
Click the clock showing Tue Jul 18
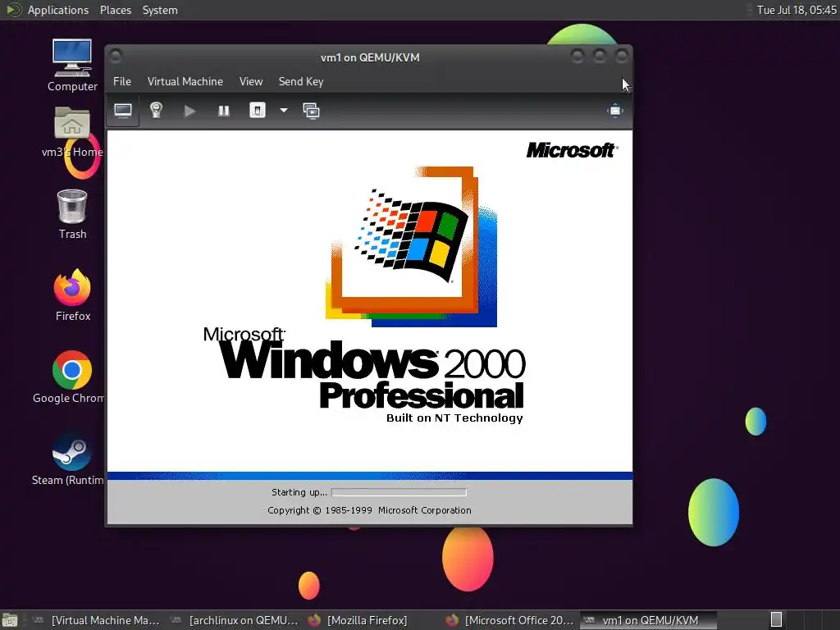pos(796,10)
